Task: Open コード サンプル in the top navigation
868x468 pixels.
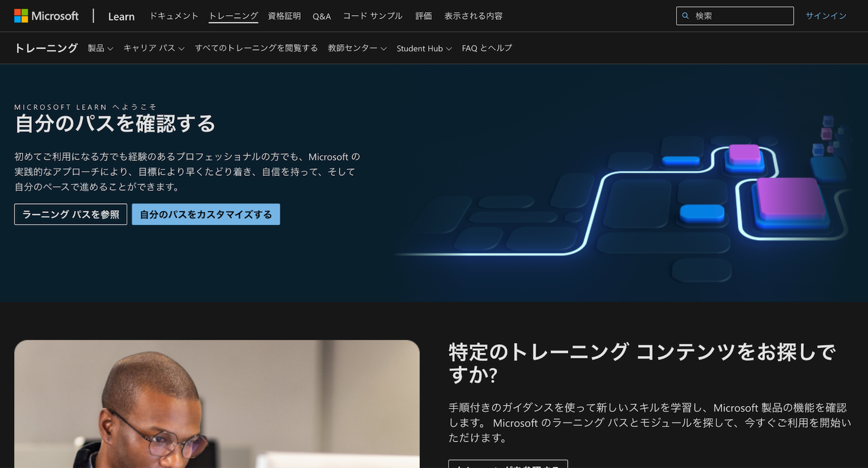Action: pyautogui.click(x=373, y=16)
